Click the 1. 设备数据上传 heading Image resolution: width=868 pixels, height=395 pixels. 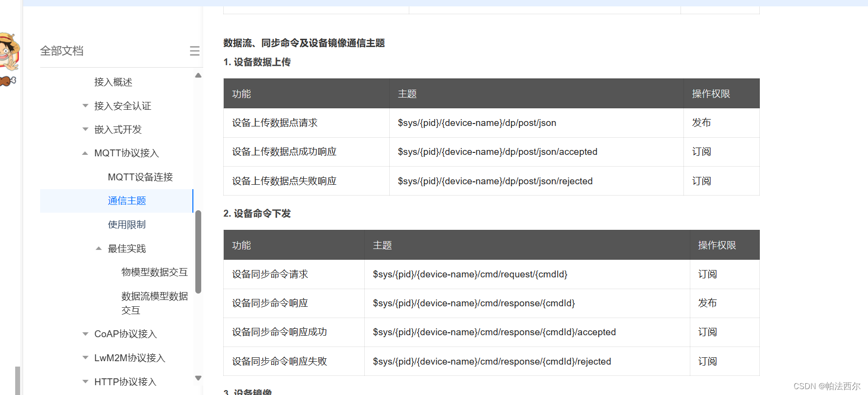[x=257, y=62]
